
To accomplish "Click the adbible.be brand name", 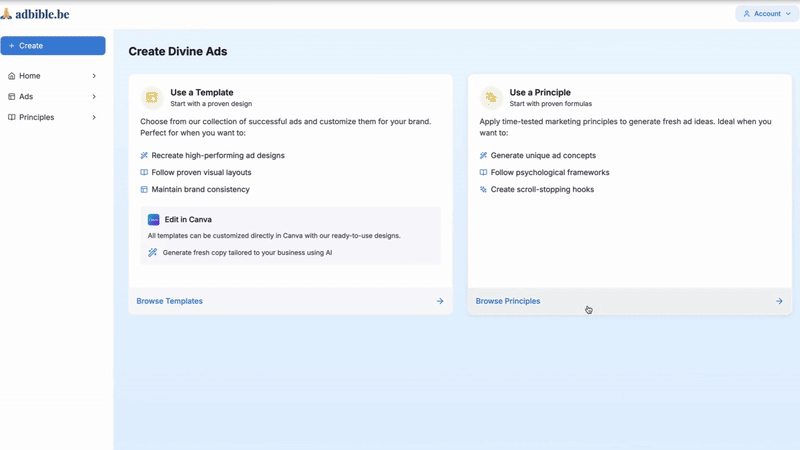I will 42,14.
